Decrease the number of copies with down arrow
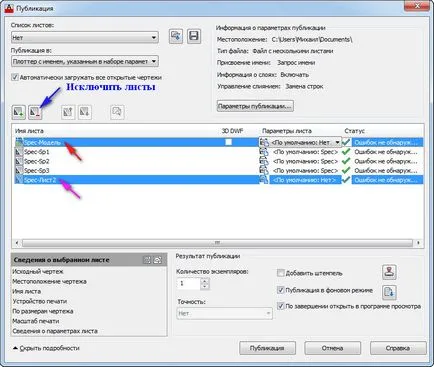This screenshot has height=367, width=434. 205,287
